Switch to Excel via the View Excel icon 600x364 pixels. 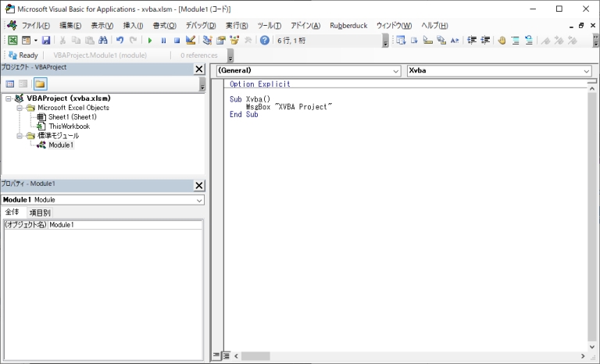click(x=12, y=41)
